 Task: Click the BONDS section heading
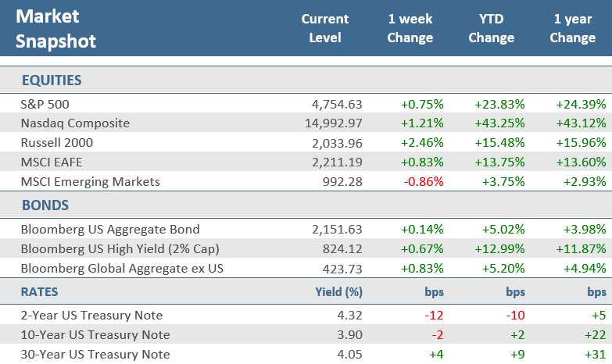click(45, 205)
